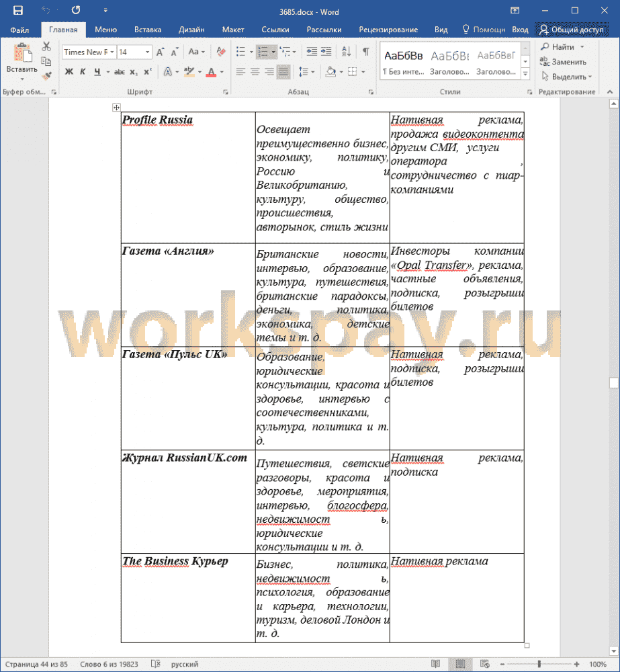Click Общий доступ share button
Image resolution: width=620 pixels, height=672 pixels.
(572, 30)
